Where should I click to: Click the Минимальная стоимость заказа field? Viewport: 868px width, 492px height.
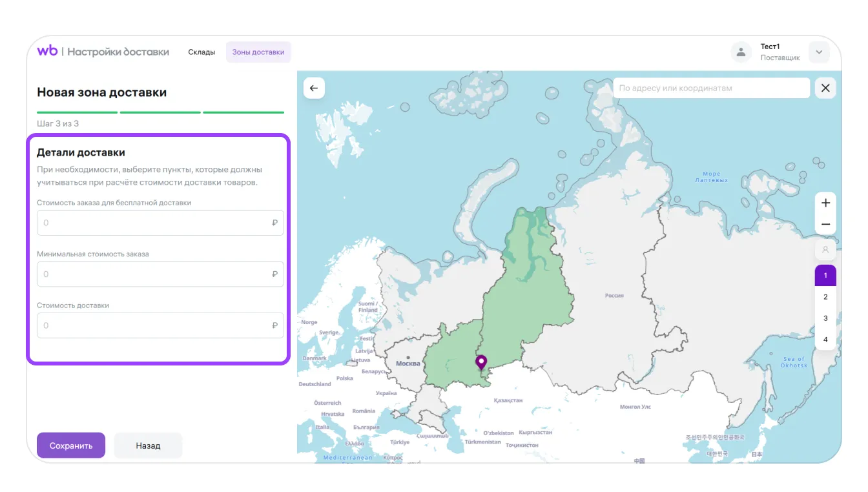[x=155, y=274]
